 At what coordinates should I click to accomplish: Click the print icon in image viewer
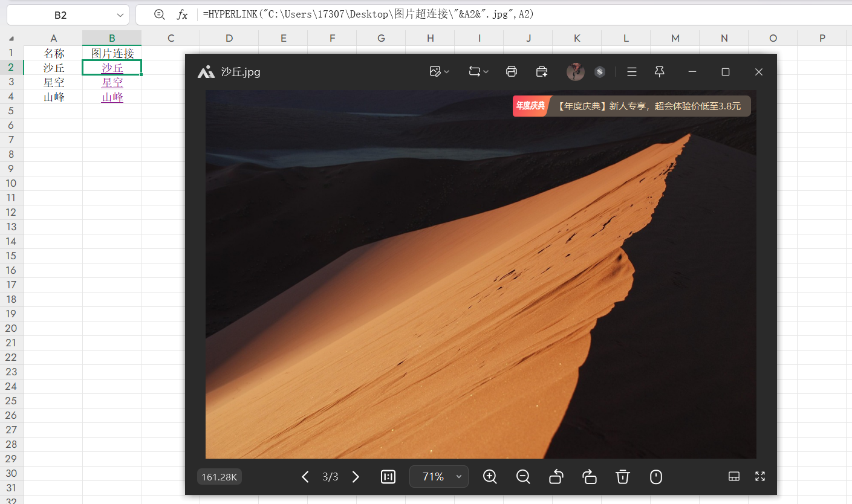[511, 72]
